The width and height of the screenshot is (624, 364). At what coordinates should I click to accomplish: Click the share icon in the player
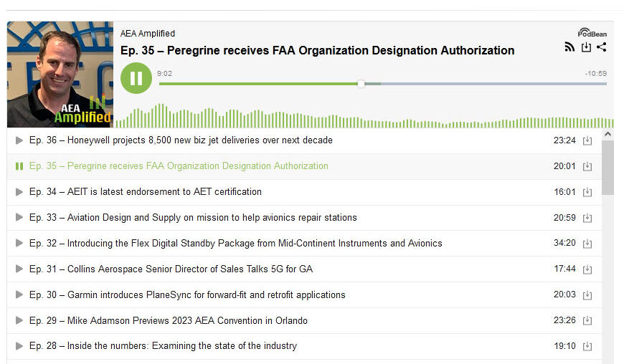pyautogui.click(x=602, y=47)
